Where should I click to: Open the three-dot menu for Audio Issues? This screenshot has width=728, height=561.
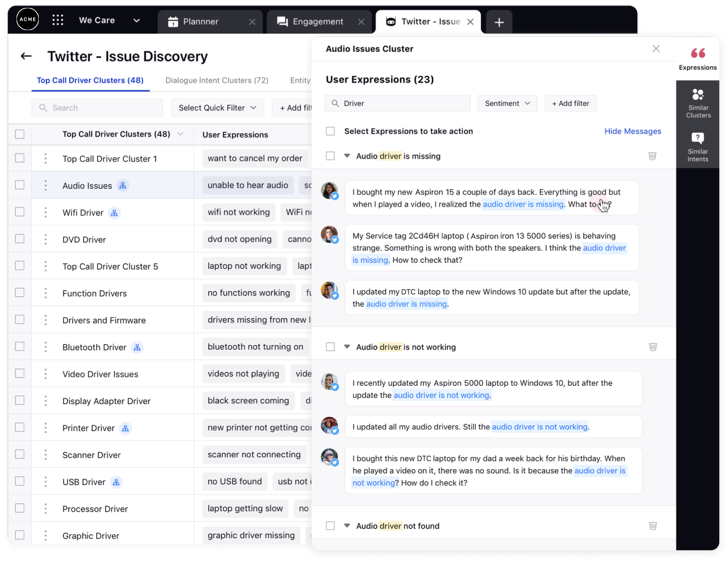(46, 185)
